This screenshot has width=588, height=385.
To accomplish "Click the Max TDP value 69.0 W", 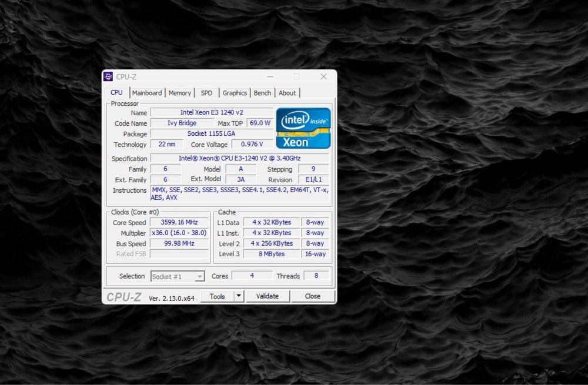I will (260, 123).
